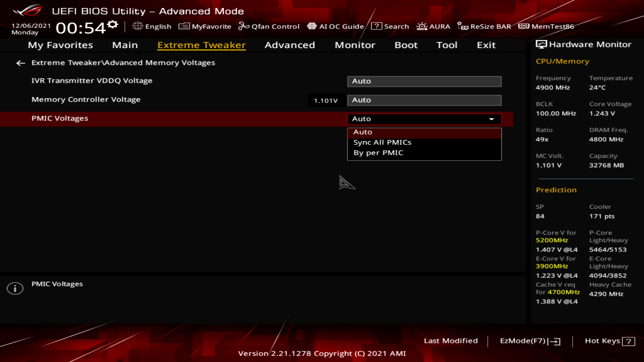Open Qfan Control fan icon
The image size is (644, 362).
click(x=244, y=26)
